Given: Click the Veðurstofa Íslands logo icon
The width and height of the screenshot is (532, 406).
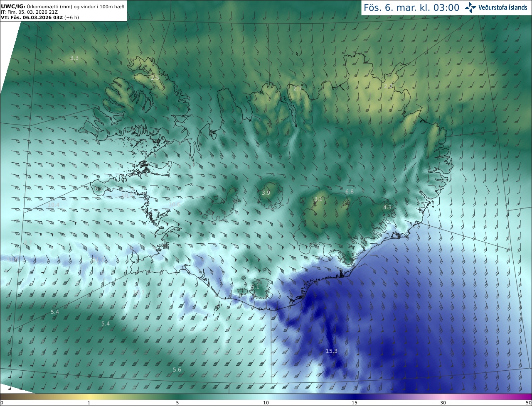Looking at the screenshot, I should coord(470,7).
